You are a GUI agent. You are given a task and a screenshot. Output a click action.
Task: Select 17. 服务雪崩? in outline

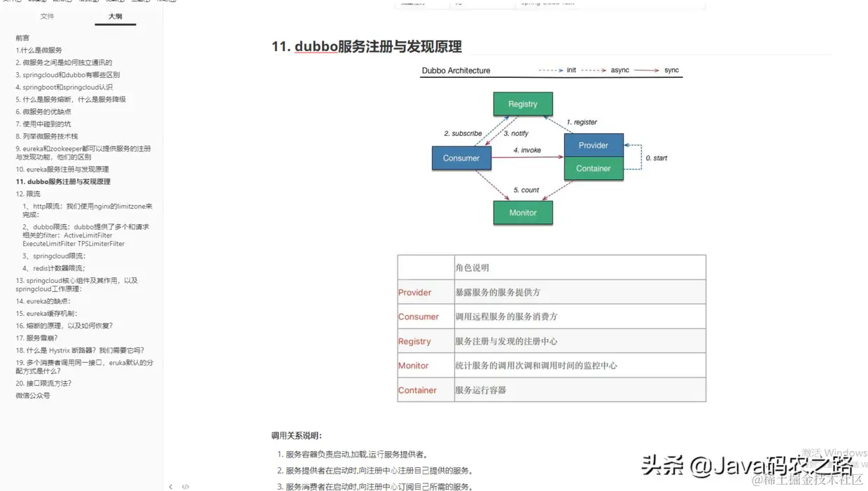(36, 338)
